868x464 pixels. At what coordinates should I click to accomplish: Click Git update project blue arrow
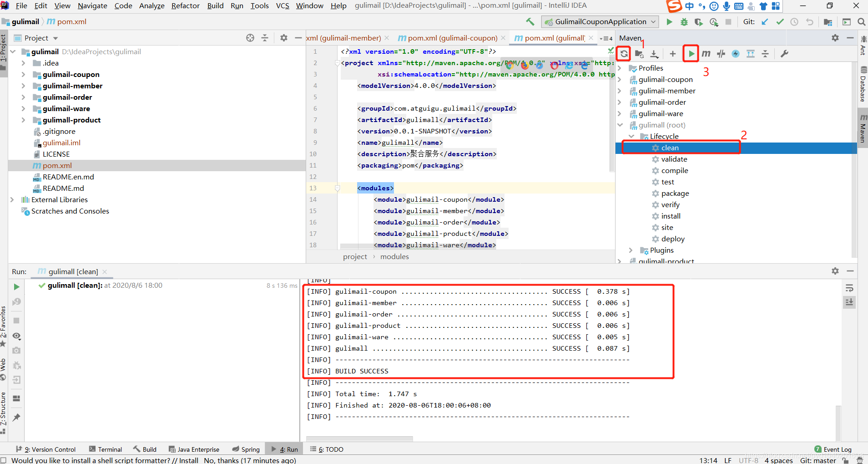[765, 21]
